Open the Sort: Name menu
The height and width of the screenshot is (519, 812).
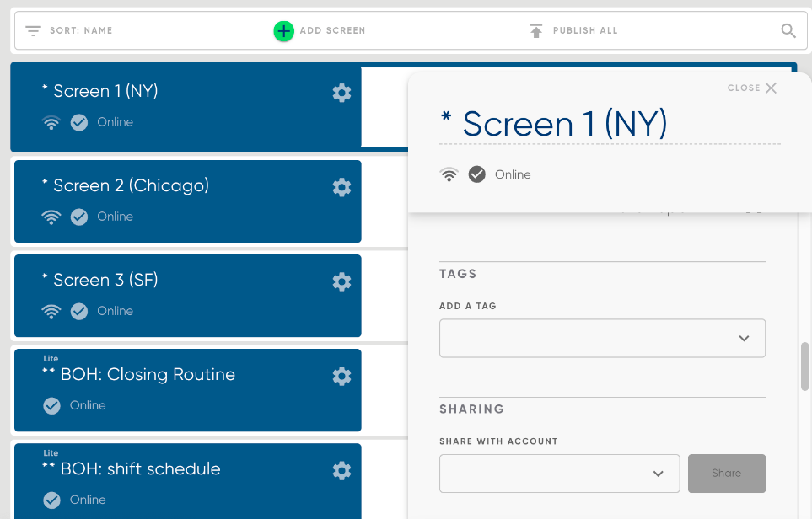click(81, 30)
